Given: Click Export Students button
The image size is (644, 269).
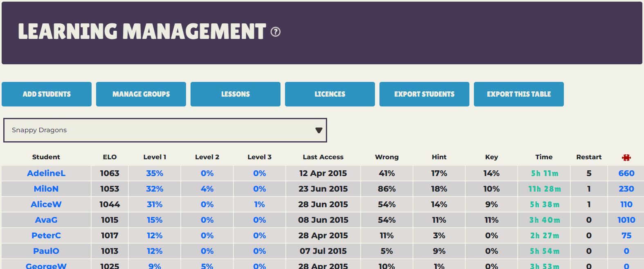Looking at the screenshot, I should tap(424, 94).
